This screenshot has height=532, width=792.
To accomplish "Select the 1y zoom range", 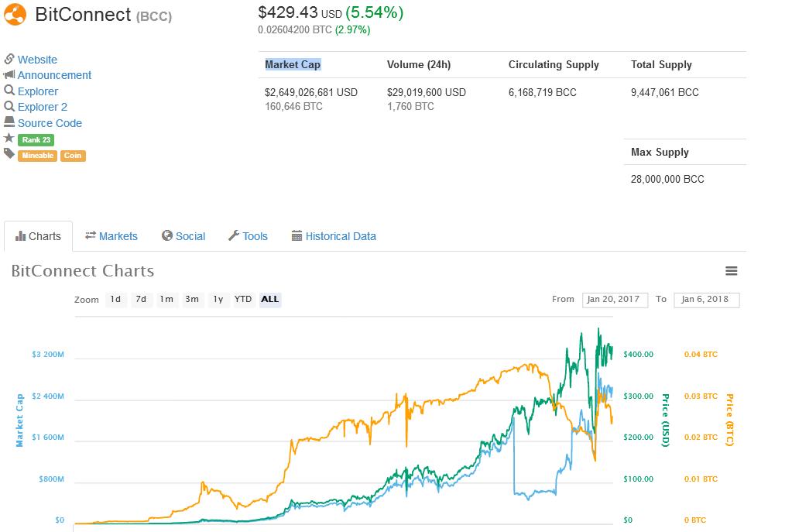I will [x=217, y=300].
